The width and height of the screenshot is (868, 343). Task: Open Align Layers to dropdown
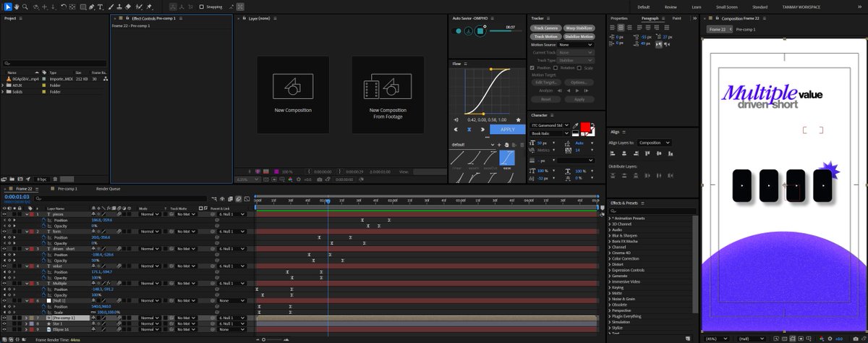(x=655, y=143)
